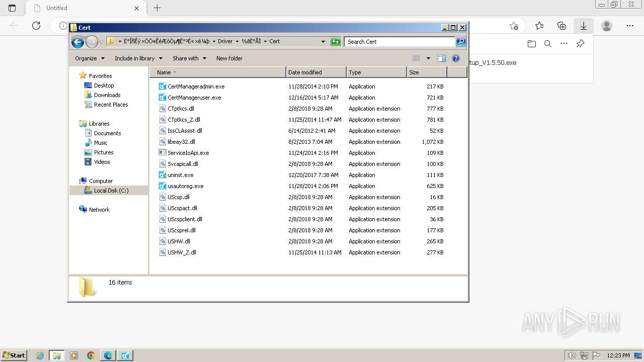Select the Driver breadcrumb in address bar
The image size is (644, 362).
pos(225,42)
